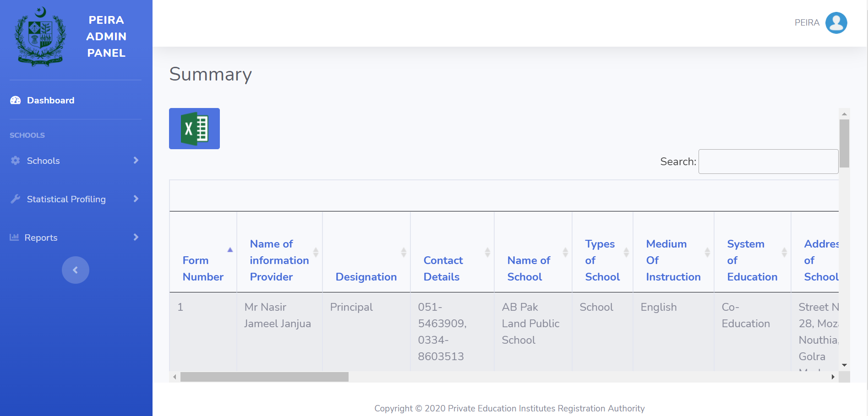
Task: Focus the Search input field
Action: point(768,162)
